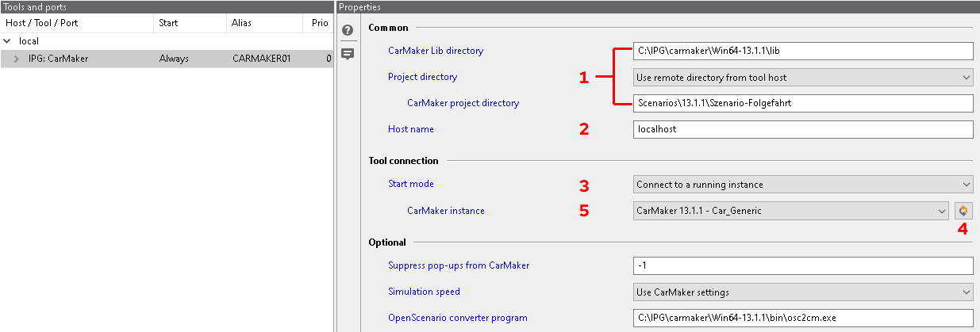
Task: Open the CarMaker instance dropdown
Action: (x=791, y=211)
